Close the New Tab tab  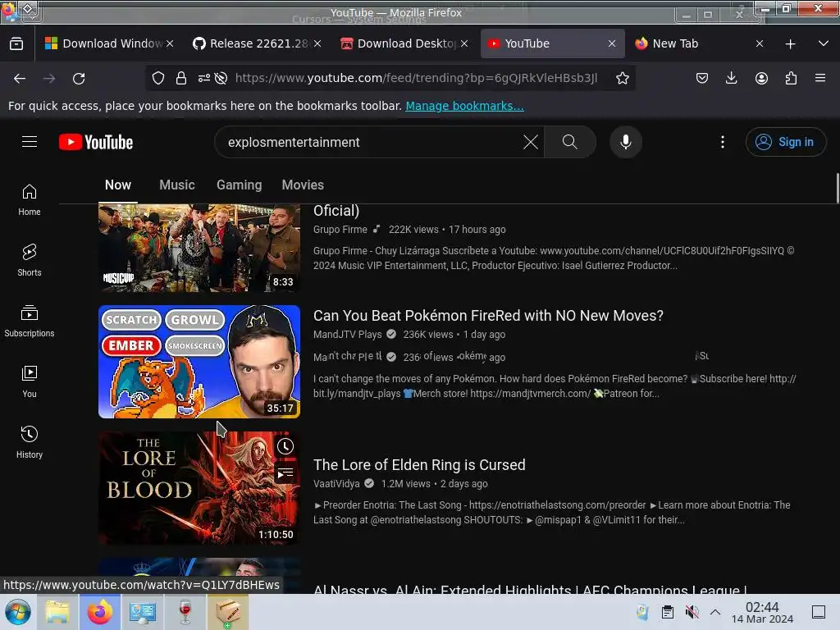(759, 43)
